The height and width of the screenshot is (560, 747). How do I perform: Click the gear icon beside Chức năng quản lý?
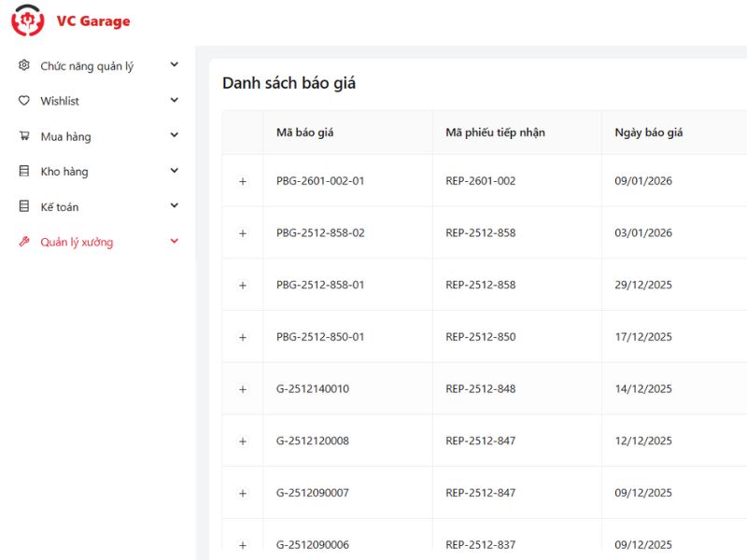click(24, 65)
